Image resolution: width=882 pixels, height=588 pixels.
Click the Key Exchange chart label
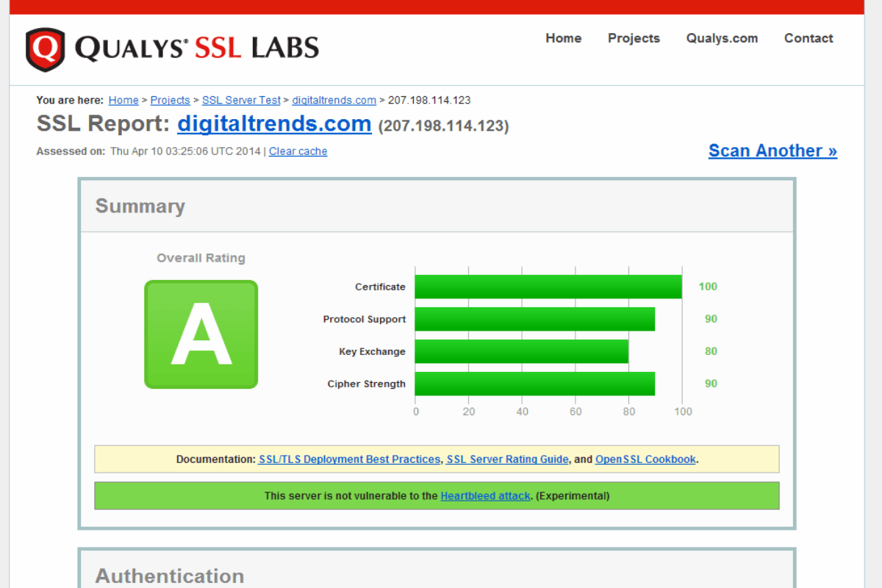(x=372, y=351)
